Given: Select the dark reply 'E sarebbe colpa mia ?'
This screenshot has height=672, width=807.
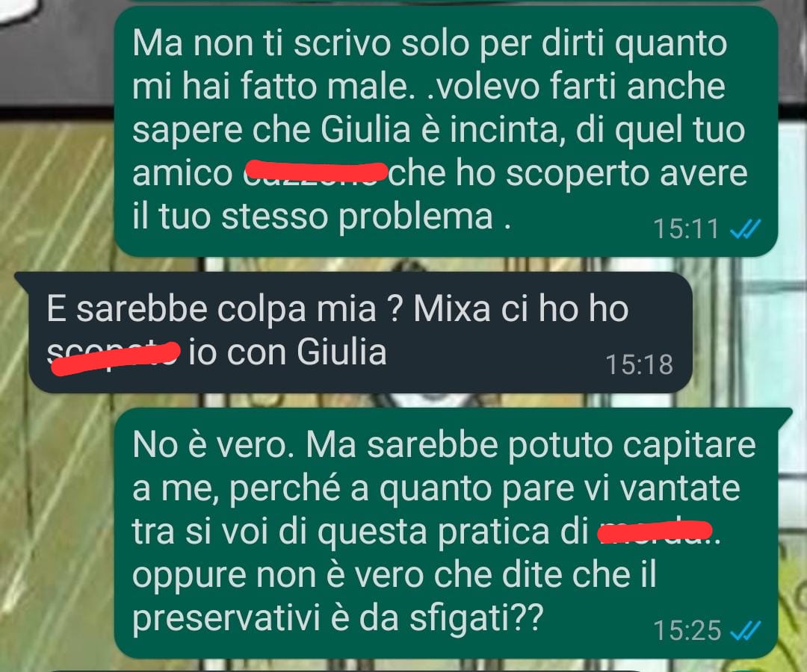Looking at the screenshot, I should click(x=360, y=333).
